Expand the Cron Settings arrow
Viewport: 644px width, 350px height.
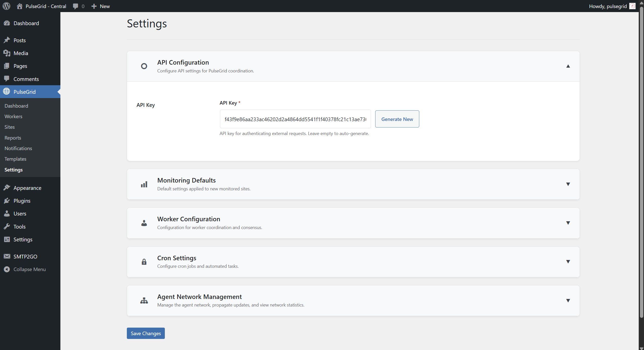[568, 261]
